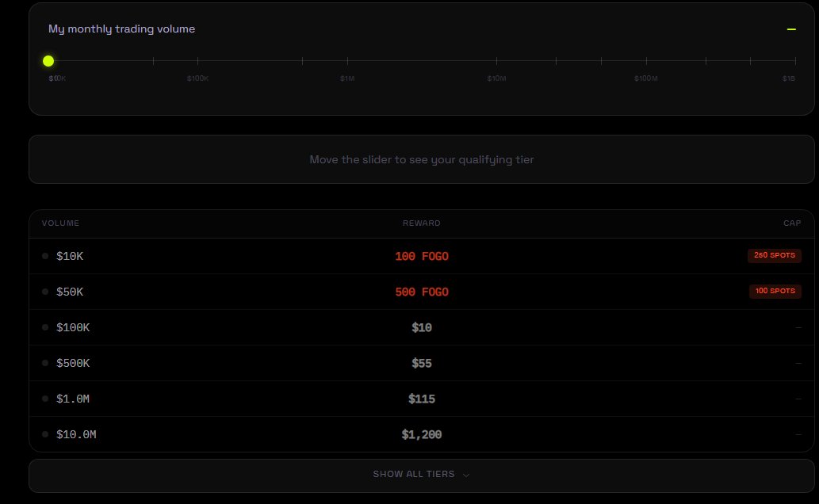The height and width of the screenshot is (504, 819).
Task: Select the $50K volume tier row
Action: pos(422,292)
